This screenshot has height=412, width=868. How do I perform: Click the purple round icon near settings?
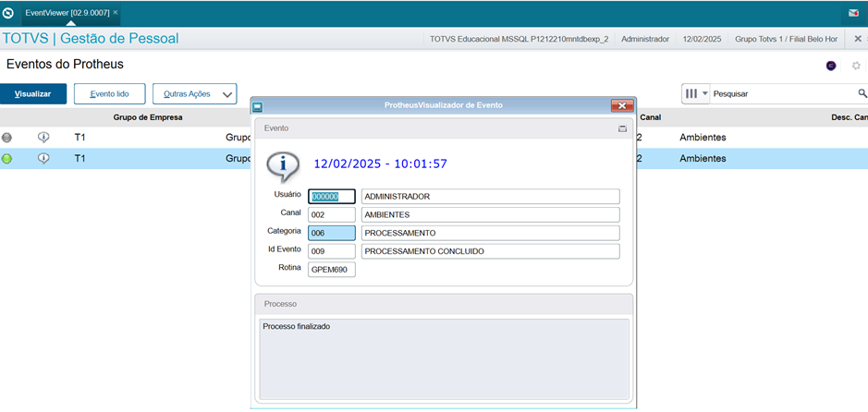point(831,66)
